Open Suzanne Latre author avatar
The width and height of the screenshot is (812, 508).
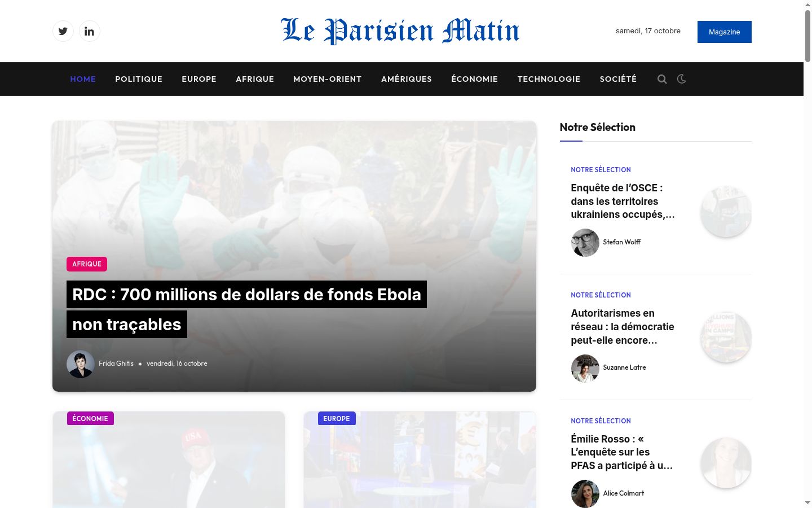[585, 368]
